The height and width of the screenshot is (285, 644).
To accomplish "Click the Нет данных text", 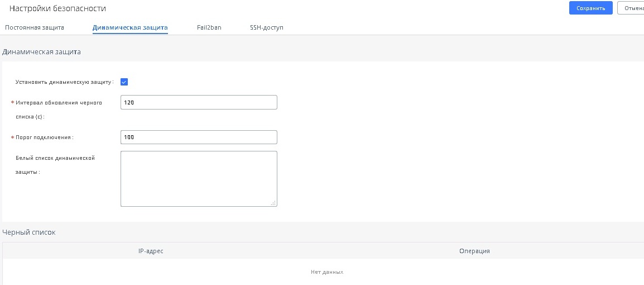I will coord(327,272).
